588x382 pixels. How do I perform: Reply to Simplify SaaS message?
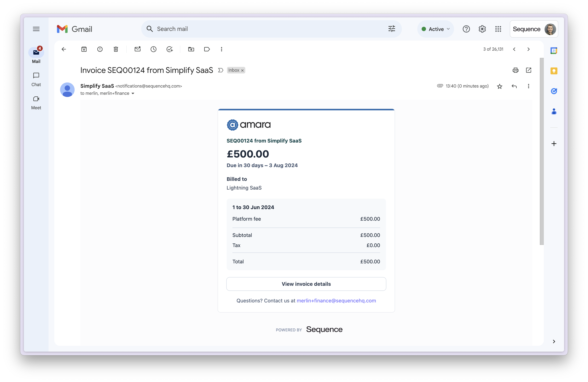click(x=514, y=86)
